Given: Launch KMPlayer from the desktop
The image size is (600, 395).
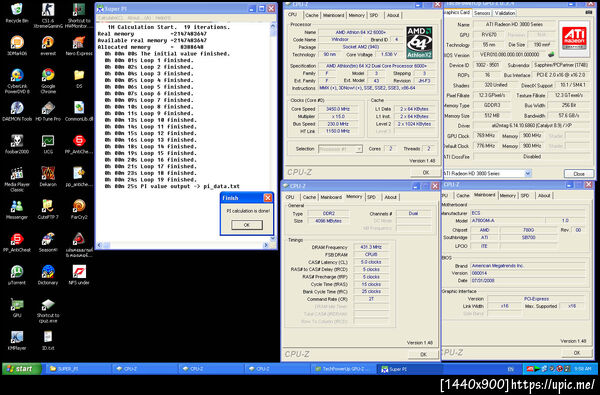Looking at the screenshot, I should click(x=17, y=341).
